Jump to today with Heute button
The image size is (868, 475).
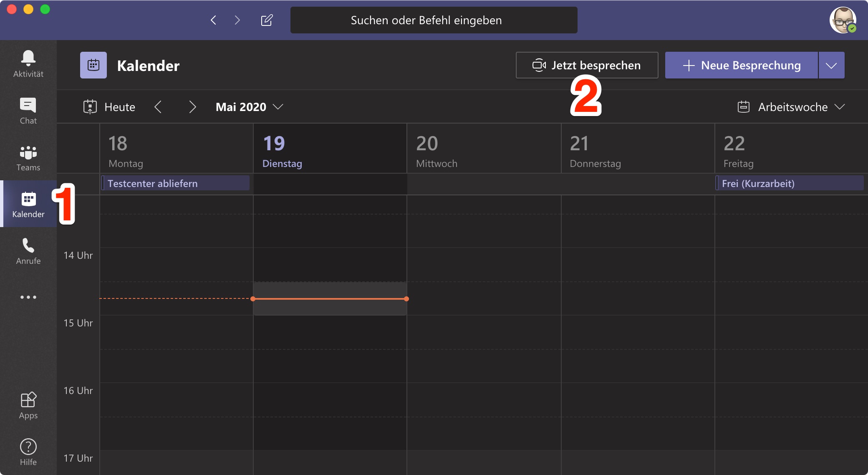coord(109,107)
